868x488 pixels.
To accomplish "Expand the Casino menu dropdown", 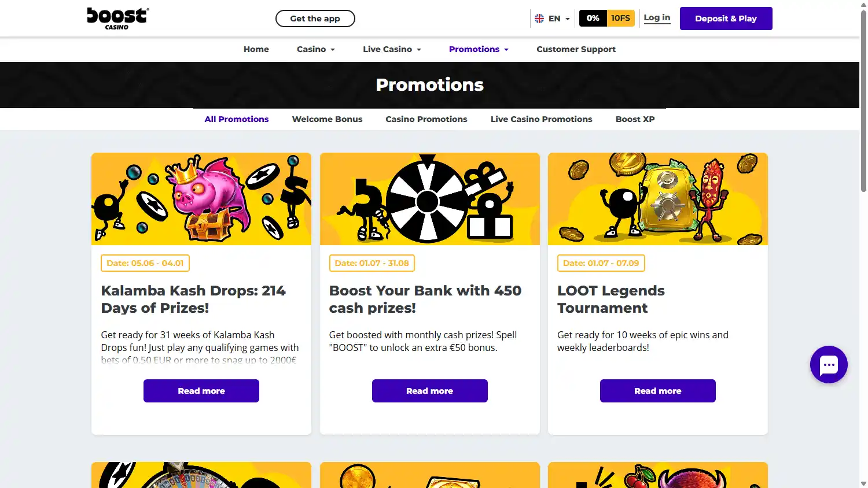I will (316, 50).
